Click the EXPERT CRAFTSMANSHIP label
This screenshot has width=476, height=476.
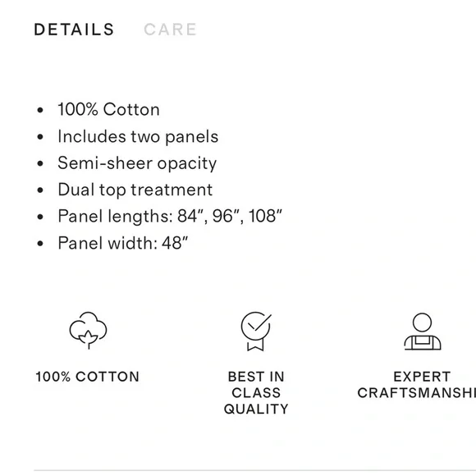pyautogui.click(x=417, y=385)
